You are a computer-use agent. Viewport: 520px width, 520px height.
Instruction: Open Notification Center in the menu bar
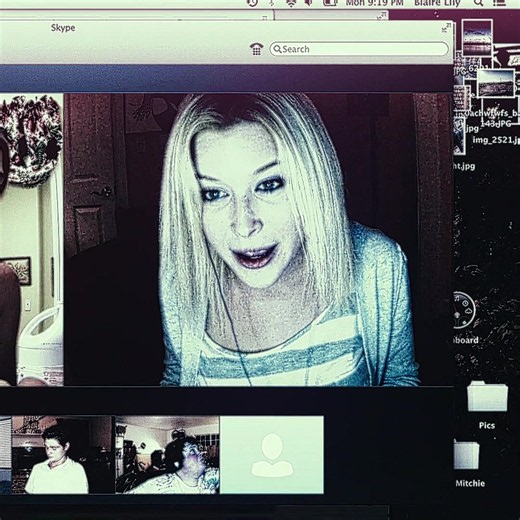click(x=499, y=3)
